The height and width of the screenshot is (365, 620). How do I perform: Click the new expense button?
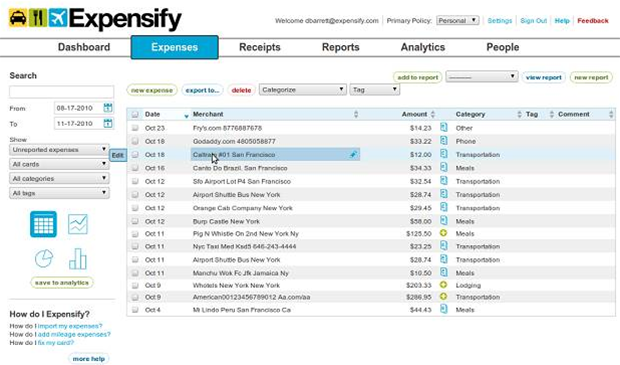click(x=152, y=91)
